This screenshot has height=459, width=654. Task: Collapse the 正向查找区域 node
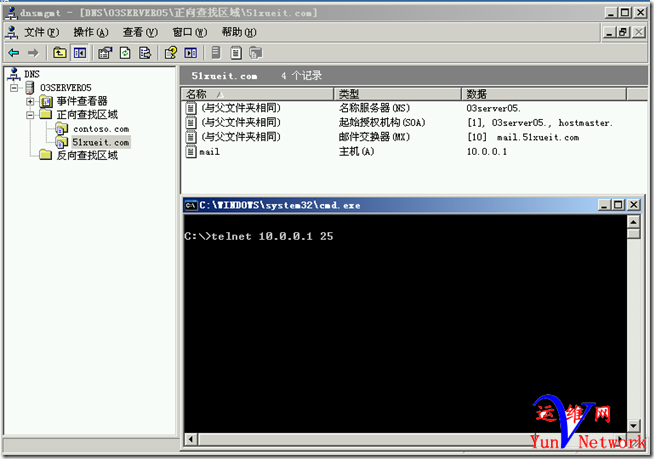30,114
